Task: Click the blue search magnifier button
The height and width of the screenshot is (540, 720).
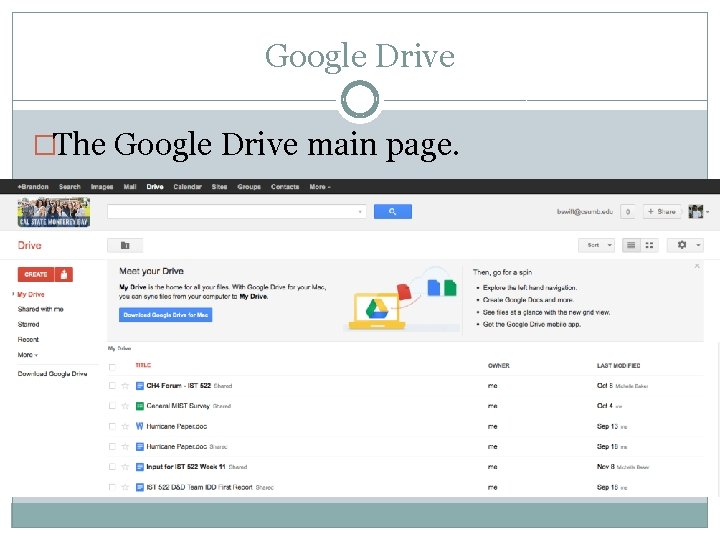Action: click(x=393, y=212)
